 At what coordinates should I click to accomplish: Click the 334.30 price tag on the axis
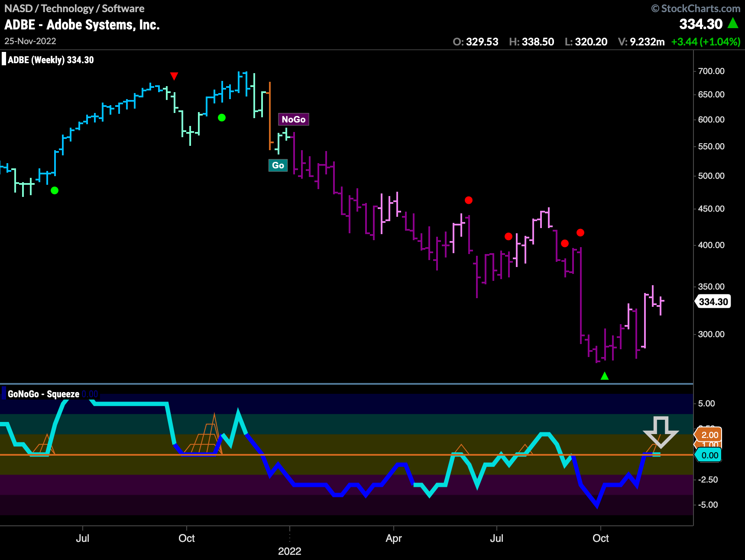pos(713,302)
